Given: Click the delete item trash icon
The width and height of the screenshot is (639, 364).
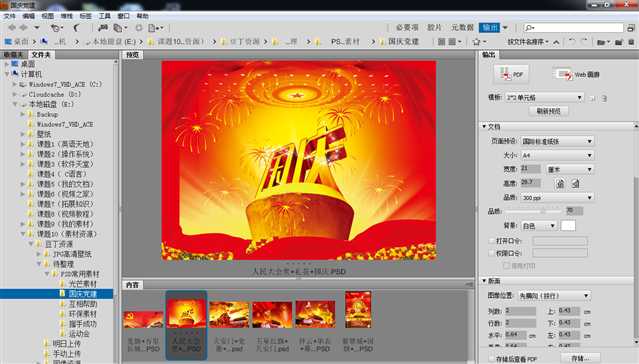Looking at the screenshot, I should click(x=631, y=42).
